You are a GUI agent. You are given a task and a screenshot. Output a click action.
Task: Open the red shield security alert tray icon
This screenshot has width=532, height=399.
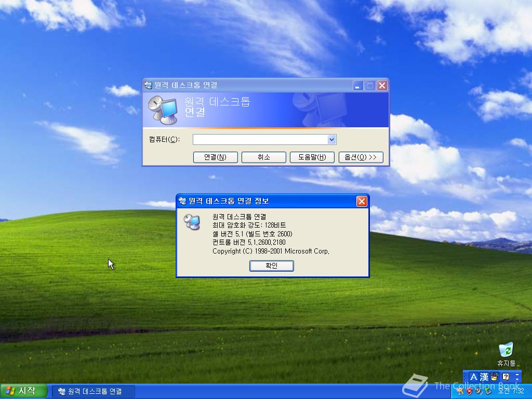tap(469, 391)
